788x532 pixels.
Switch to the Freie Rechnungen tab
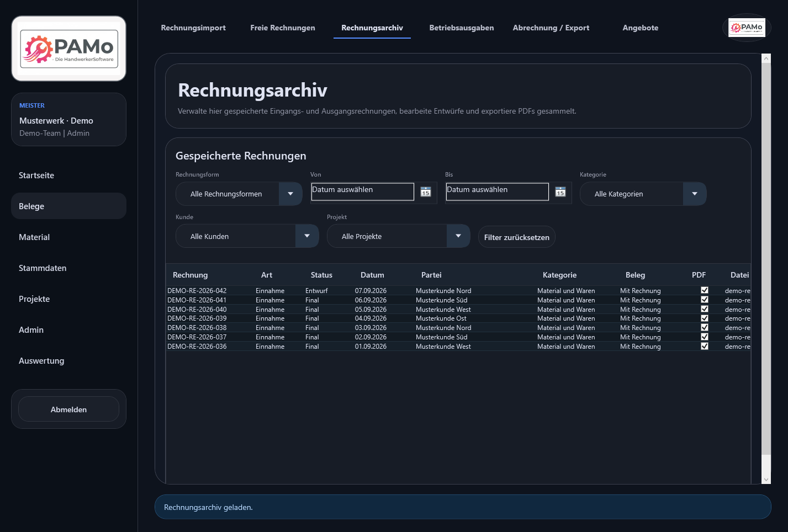(283, 28)
